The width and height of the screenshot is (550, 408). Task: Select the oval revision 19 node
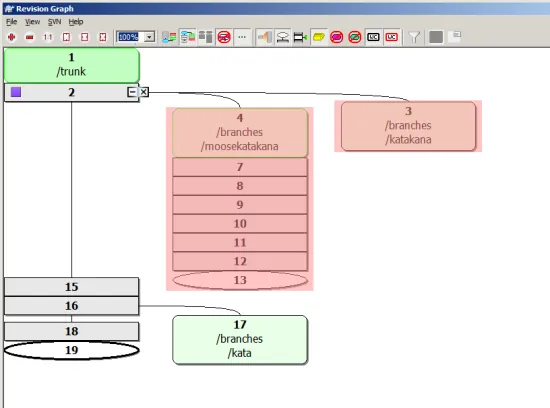coord(72,350)
